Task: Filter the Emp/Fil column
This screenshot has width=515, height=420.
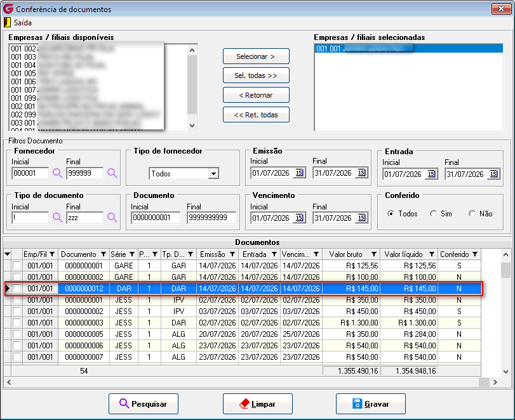Action: click(52, 254)
